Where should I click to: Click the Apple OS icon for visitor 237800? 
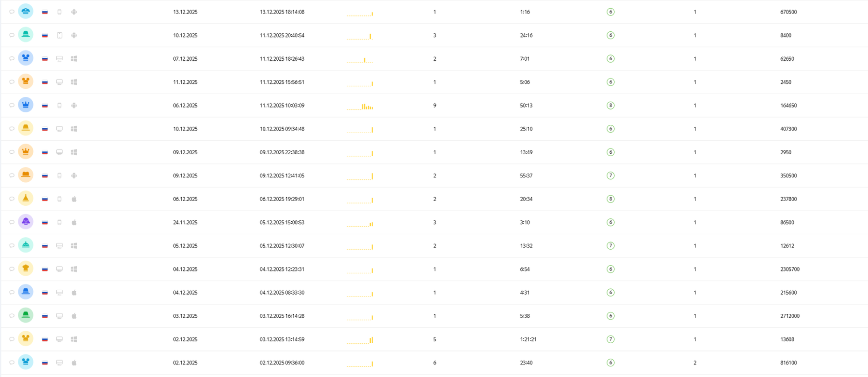(x=74, y=199)
